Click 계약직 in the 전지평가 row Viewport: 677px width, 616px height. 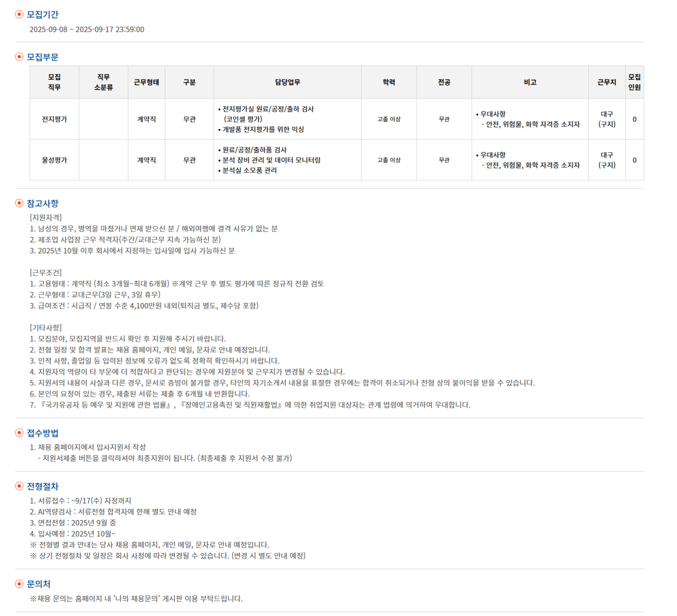click(147, 119)
